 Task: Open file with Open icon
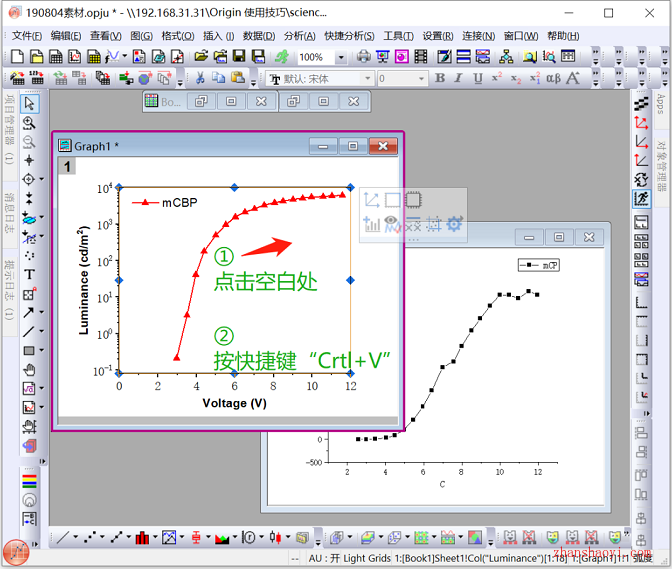(x=201, y=56)
